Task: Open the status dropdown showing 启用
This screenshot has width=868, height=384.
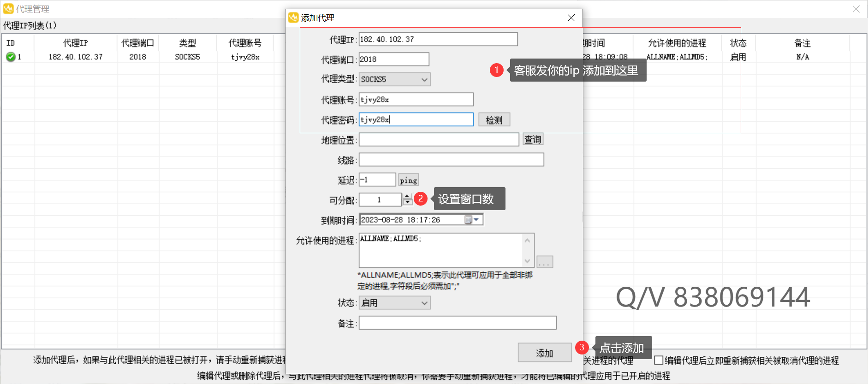Action: [x=424, y=303]
